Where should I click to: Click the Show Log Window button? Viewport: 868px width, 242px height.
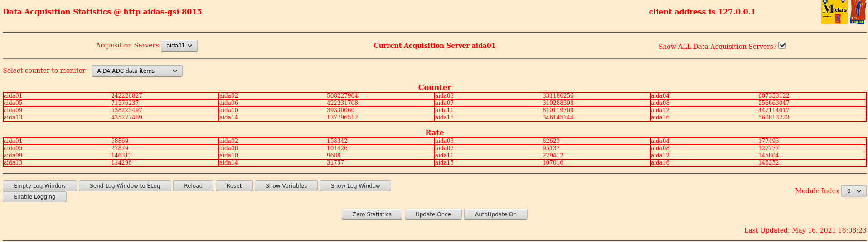coord(355,186)
